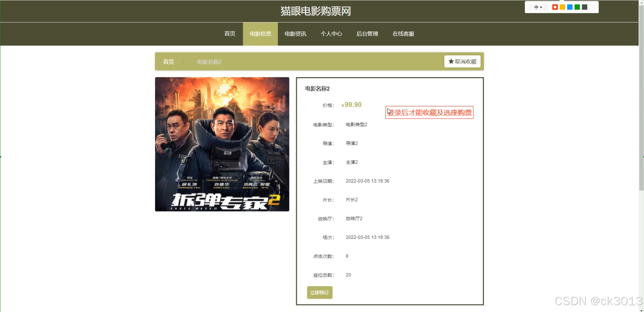Select the dark gray color swatch
Image resolution: width=644 pixels, height=312 pixels.
click(584, 7)
